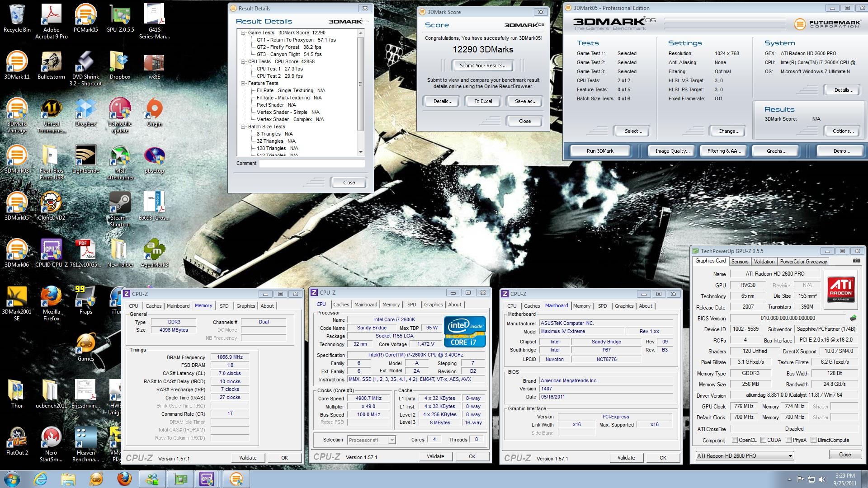This screenshot has width=868, height=488.
Task: Open PowerColor Giveaway tab in GPU-Z
Action: pyautogui.click(x=803, y=261)
